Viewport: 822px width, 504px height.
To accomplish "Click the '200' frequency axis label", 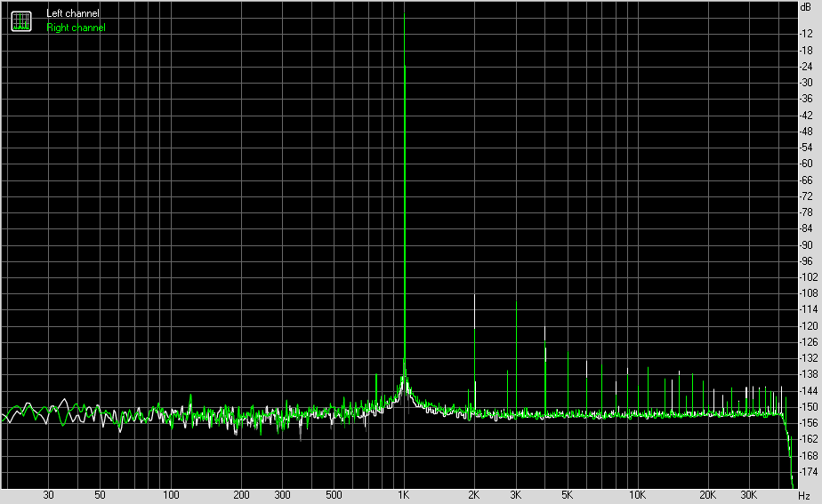I will 241,495.
